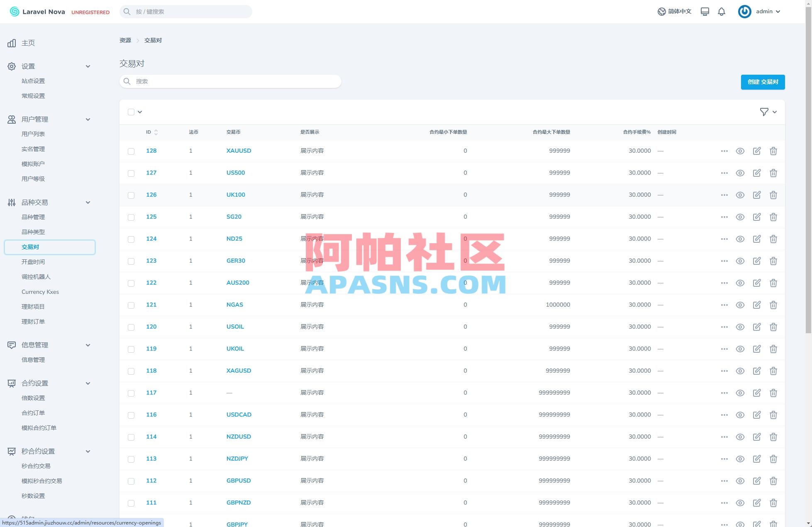Viewport: 812px width, 527px height.
Task: Select the checkbox next to GBPUSD row
Action: [131, 481]
